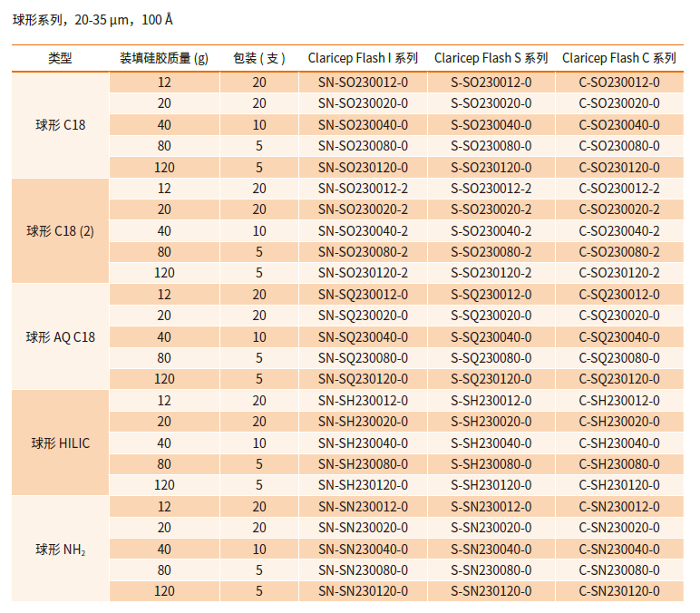700x613 pixels.
Task: Select the 球形 C18 type cell
Action: [x=60, y=125]
